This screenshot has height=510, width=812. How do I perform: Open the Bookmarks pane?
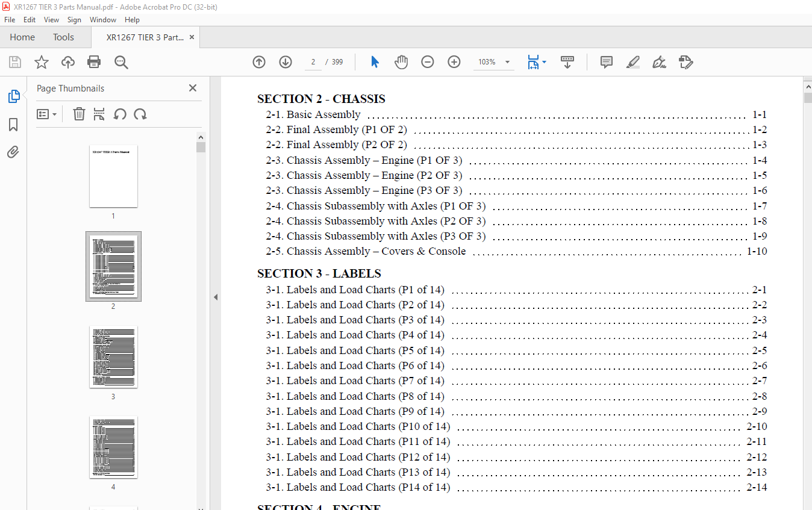click(x=13, y=125)
